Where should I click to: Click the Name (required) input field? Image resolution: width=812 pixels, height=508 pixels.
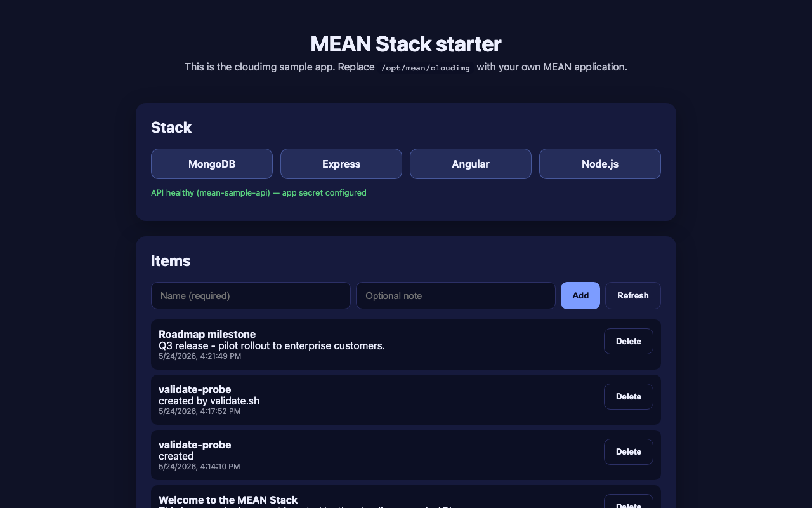(x=251, y=295)
